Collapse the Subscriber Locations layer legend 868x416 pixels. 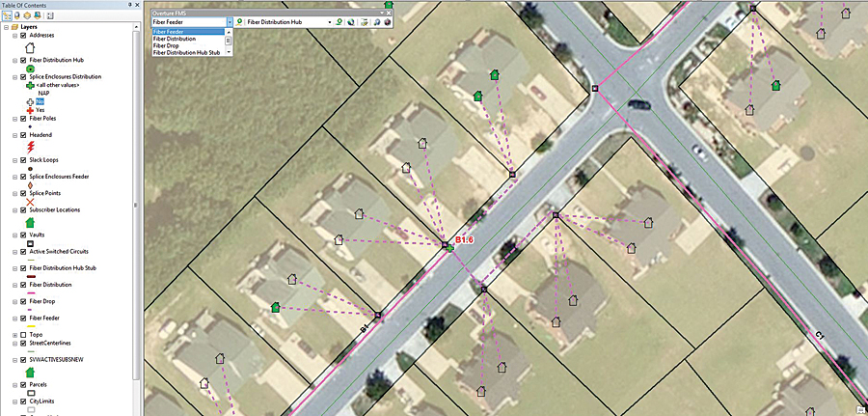coord(14,210)
